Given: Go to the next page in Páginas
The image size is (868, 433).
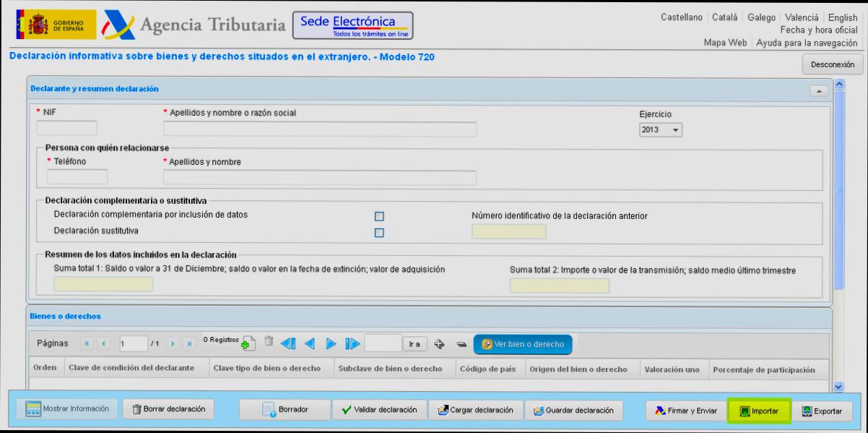Looking at the screenshot, I should (172, 345).
